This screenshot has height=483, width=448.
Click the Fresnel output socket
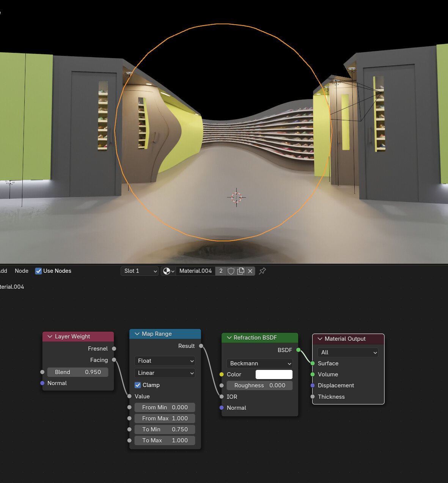[114, 349]
